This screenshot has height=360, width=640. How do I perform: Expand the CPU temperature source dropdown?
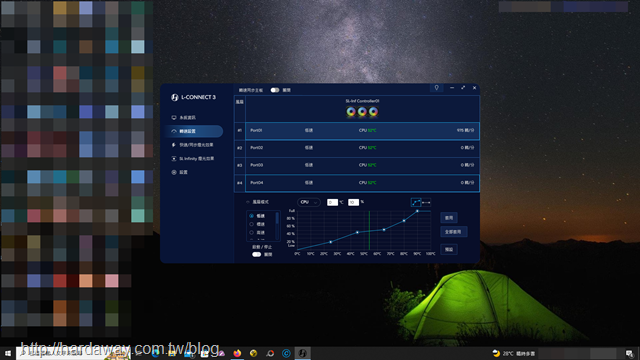coord(309,202)
